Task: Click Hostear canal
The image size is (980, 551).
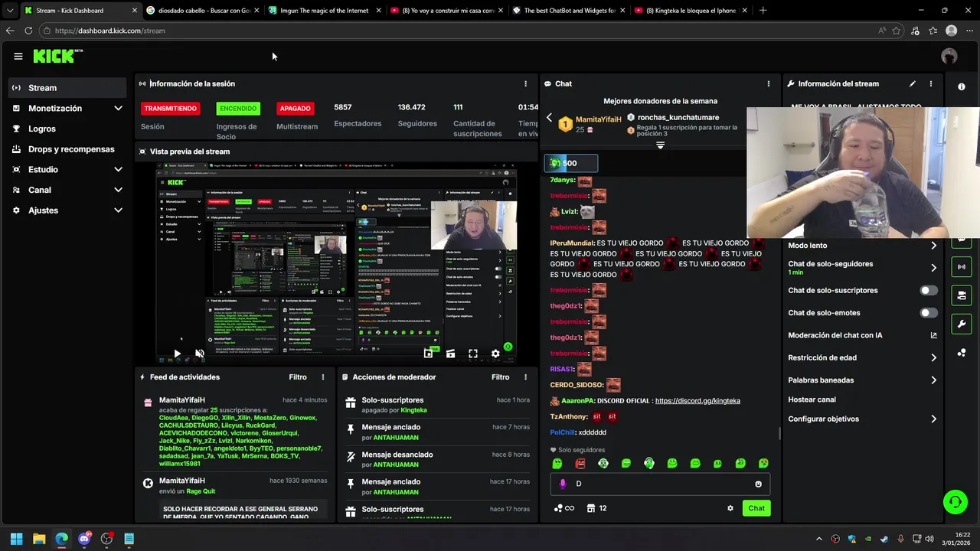Action: click(x=812, y=399)
